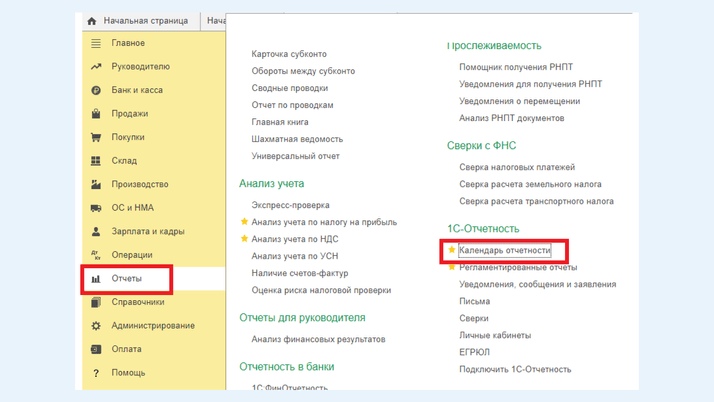Click the home icon in the Начальная страница tab
Viewport: 714px width, 402px height.
click(92, 21)
